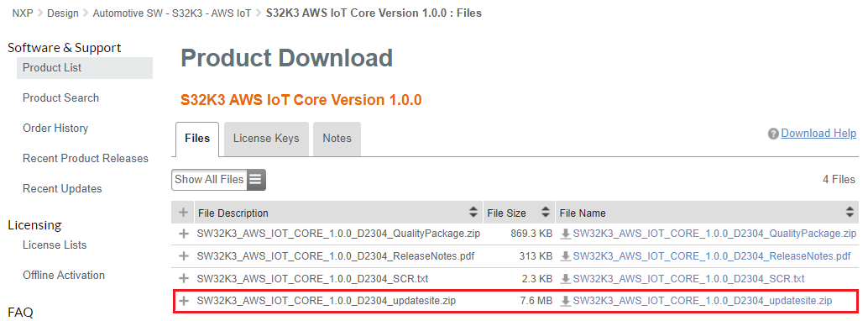Viewport: 868px width, 321px height.
Task: Download the updatesite.zip file link
Action: (703, 301)
